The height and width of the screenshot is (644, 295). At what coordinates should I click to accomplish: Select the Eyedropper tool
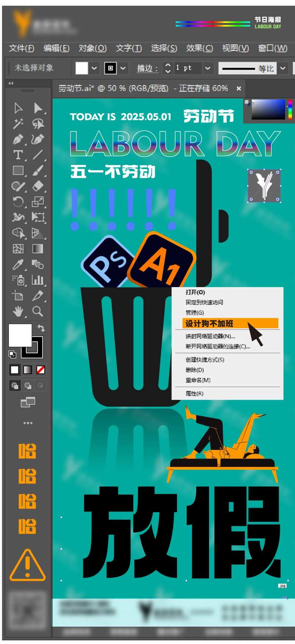(x=18, y=265)
